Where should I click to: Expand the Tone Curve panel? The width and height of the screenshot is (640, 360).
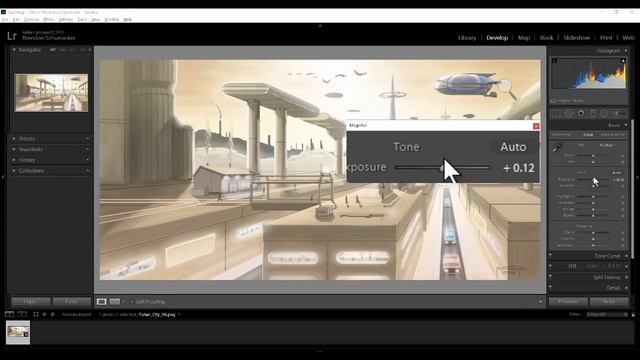tap(627, 256)
